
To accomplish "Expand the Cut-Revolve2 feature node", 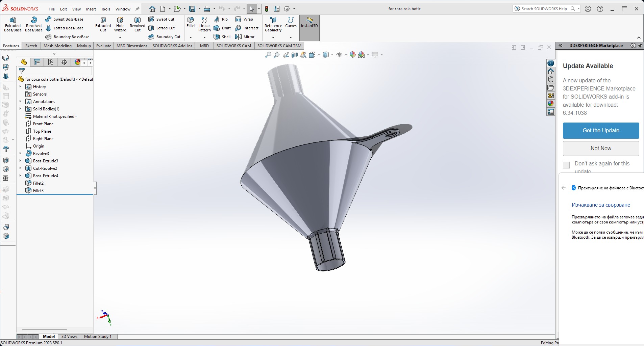I will pos(20,168).
